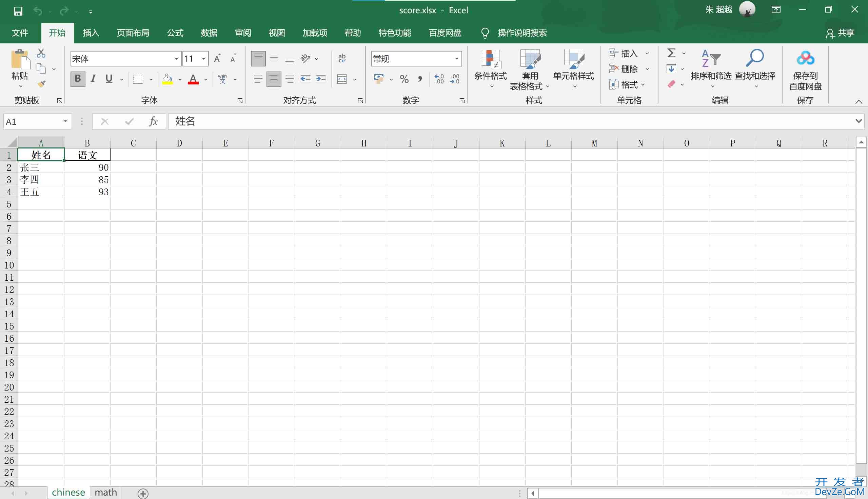Toggle Underline formatting on cell

click(110, 79)
